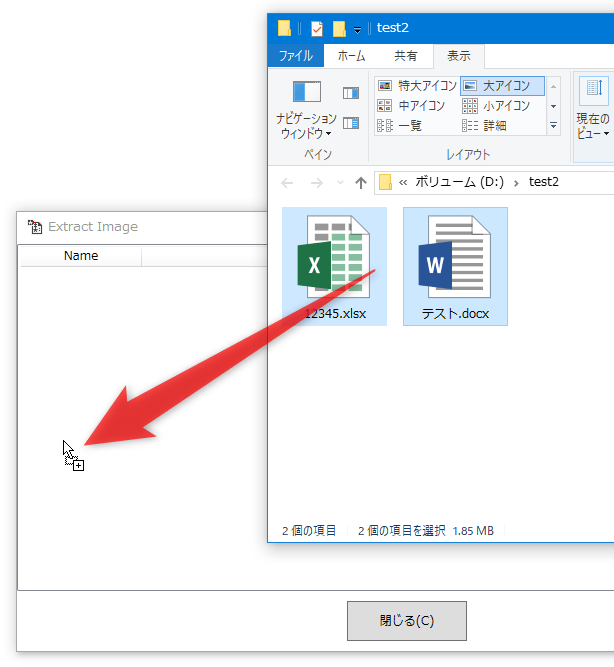Viewport: 614px width, 667px height.
Task: Select the 12345.xlsx Excel file icon
Action: tap(334, 257)
